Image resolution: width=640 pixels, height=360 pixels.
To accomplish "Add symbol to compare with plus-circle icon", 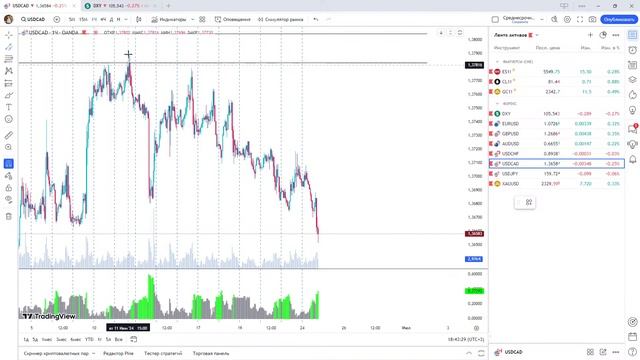I will point(57,19).
